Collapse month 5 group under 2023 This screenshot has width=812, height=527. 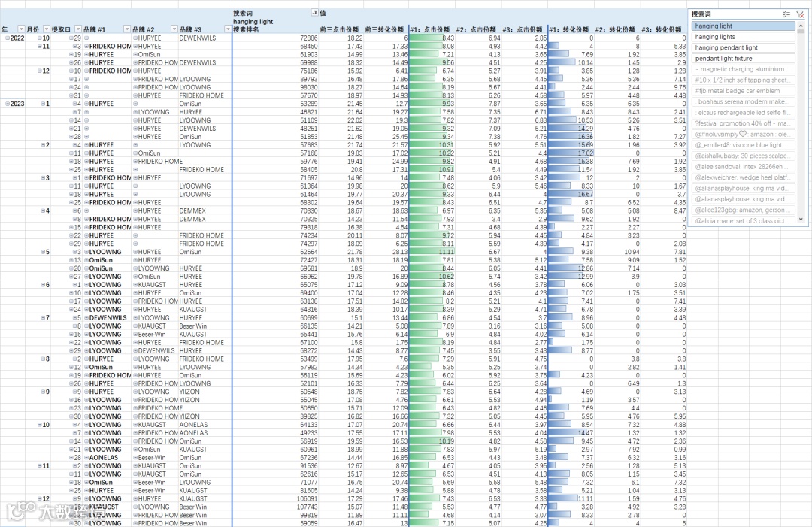coord(43,252)
